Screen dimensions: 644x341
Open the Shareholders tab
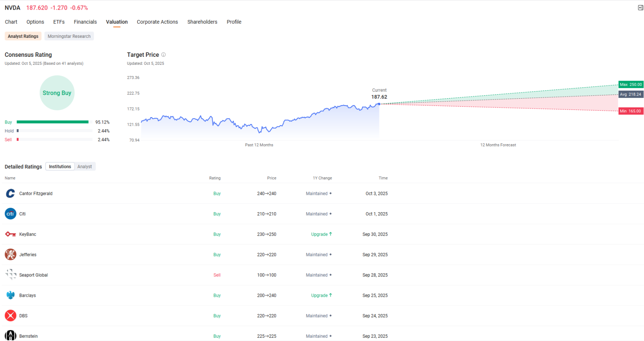[x=202, y=22]
